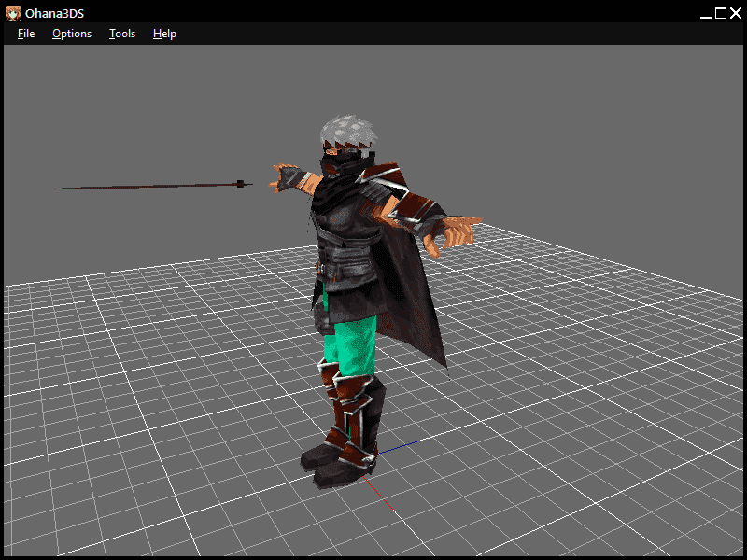Maximize the Ohana3DS window

(721, 13)
